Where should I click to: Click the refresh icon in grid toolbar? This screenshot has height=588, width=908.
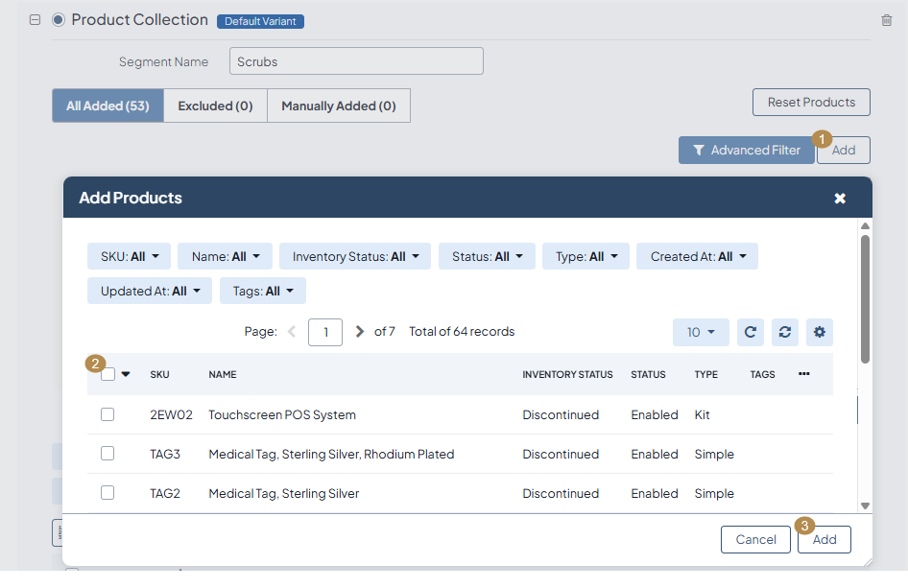(x=751, y=332)
